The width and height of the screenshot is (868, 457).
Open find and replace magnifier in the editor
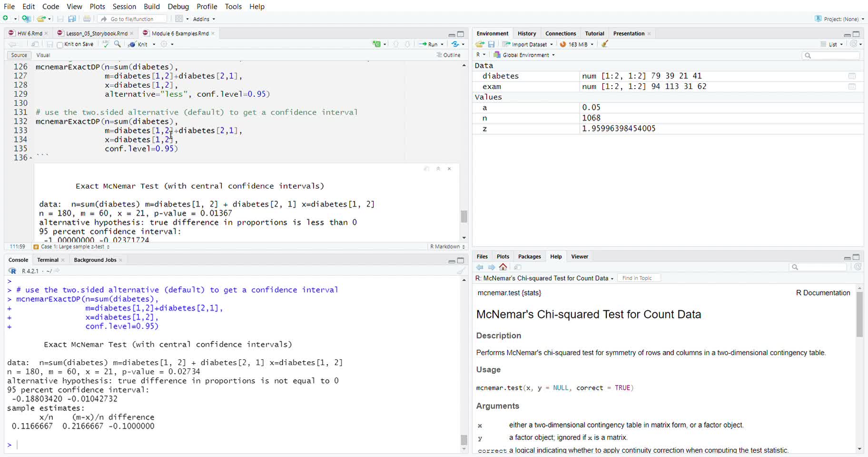pyautogui.click(x=118, y=44)
